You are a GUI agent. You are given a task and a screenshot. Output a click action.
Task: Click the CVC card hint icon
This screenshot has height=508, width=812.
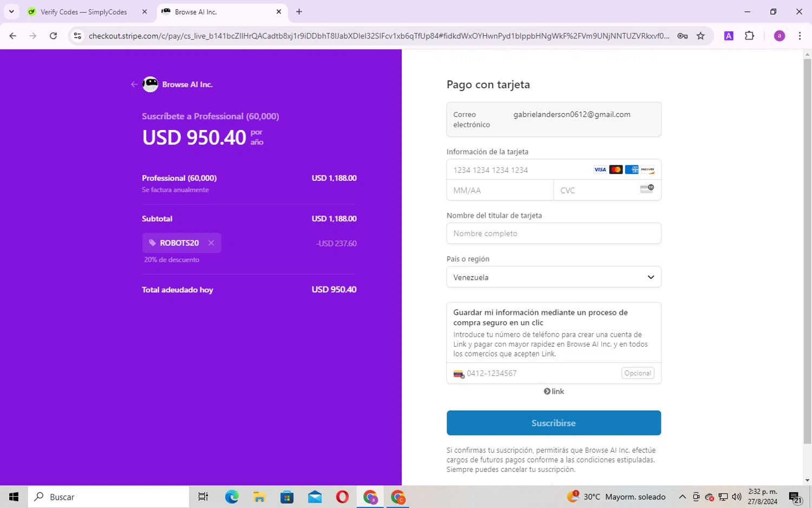tap(647, 188)
